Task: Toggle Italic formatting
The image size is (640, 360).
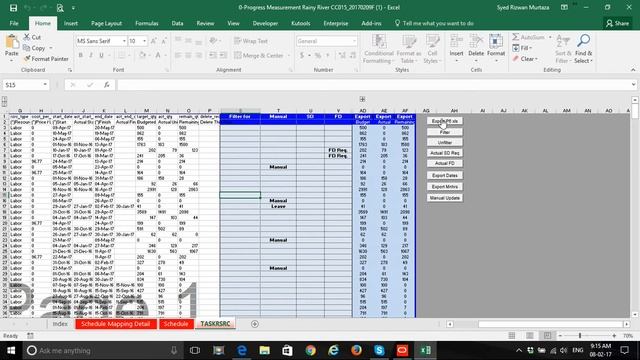Action: click(91, 55)
